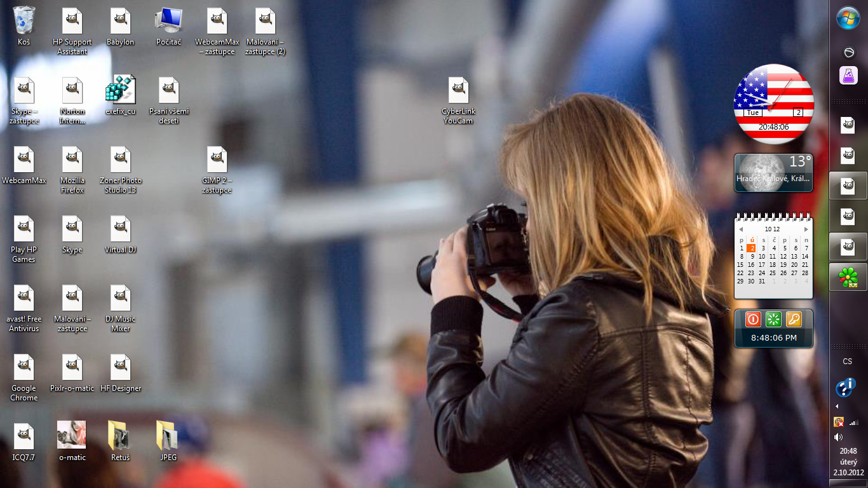Go to next month in calendar gadget
868x488 pixels.
(806, 229)
